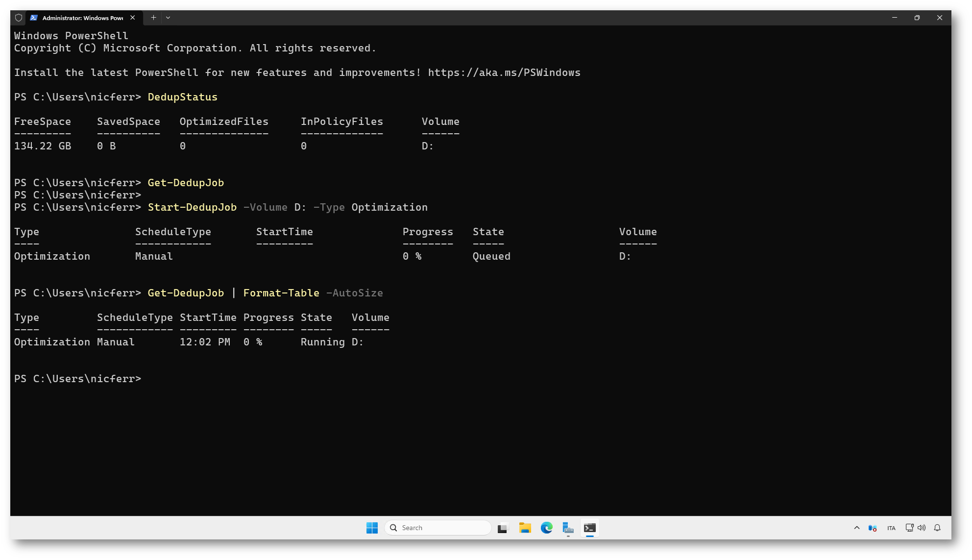The height and width of the screenshot is (560, 972).
Task: Click the DedupStatus command text
Action: click(182, 97)
